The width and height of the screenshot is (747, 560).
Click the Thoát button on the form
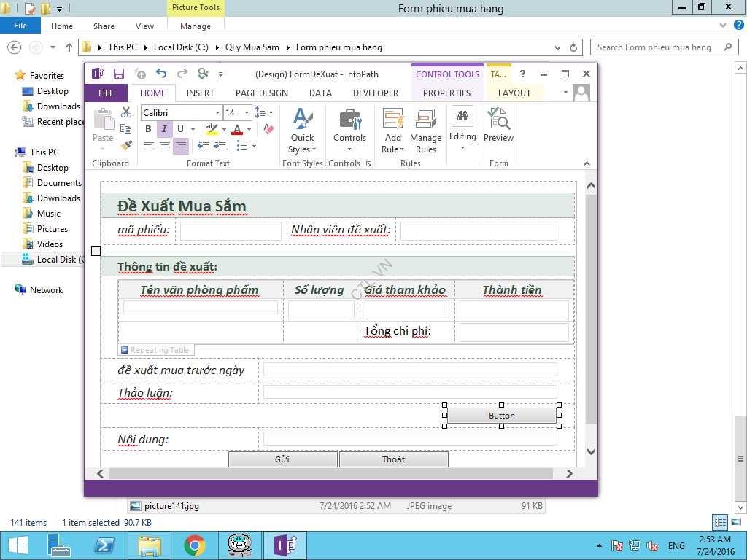tap(393, 459)
